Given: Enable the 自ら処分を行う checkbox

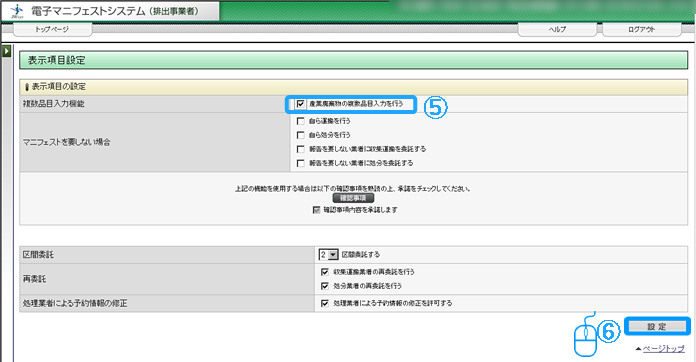Looking at the screenshot, I should [x=301, y=135].
